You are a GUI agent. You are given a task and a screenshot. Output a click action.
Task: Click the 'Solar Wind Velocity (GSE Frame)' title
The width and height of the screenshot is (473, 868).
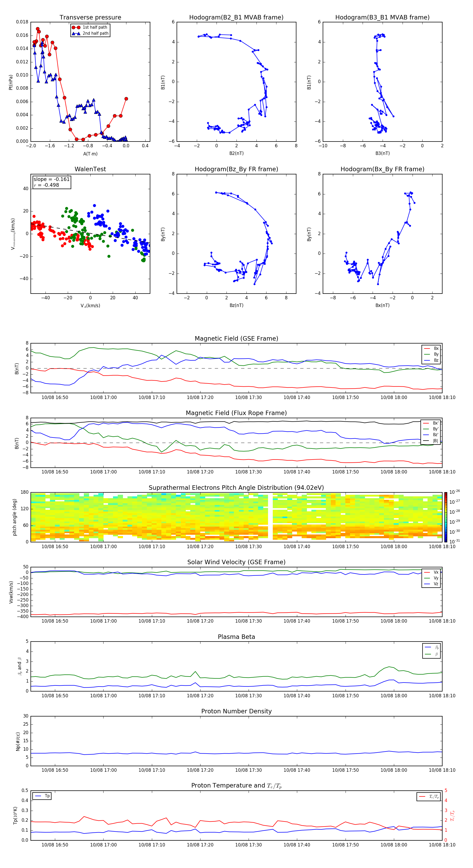click(236, 562)
